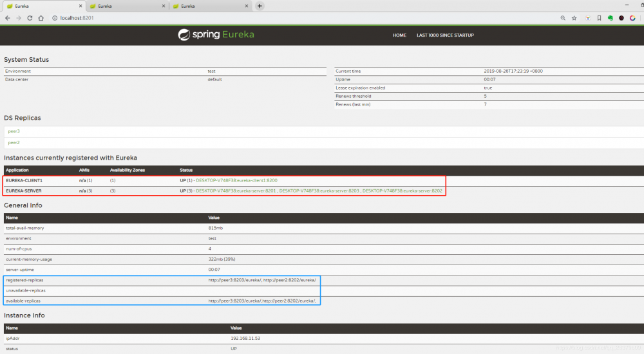
Task: Click the dark round extension icon
Action: tap(621, 18)
